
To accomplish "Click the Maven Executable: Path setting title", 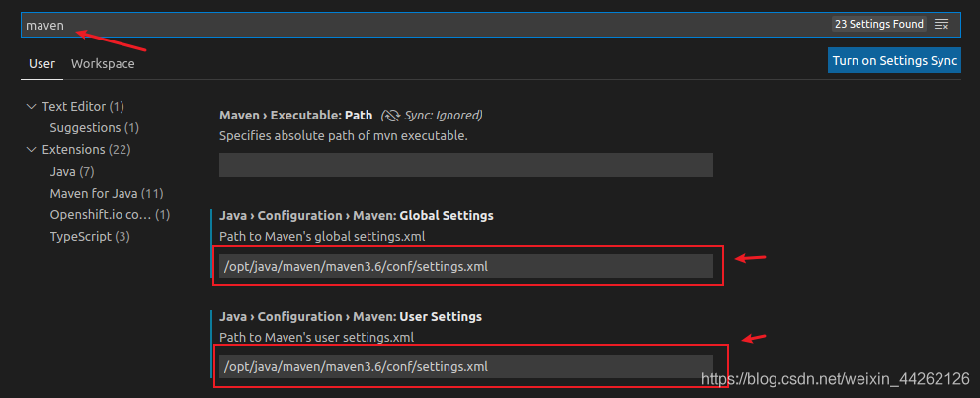I will [x=295, y=116].
